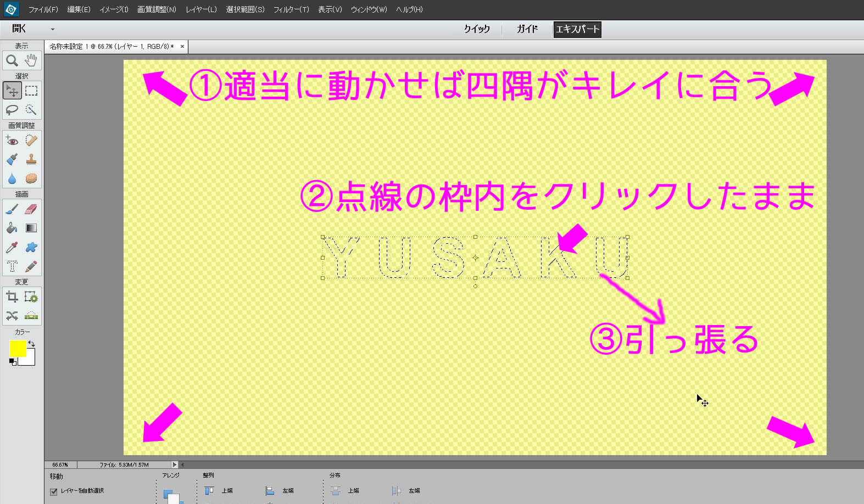Screen dimensions: 864x504
Task: Toggle レイヤーを自動選択 checkbox
Action: tap(54, 491)
